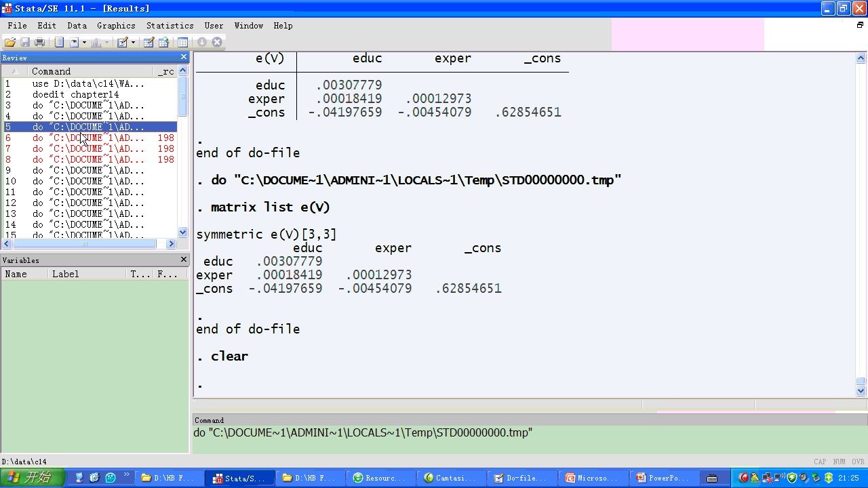The height and width of the screenshot is (488, 868).
Task: Open the Graphics menu
Action: pos(116,25)
